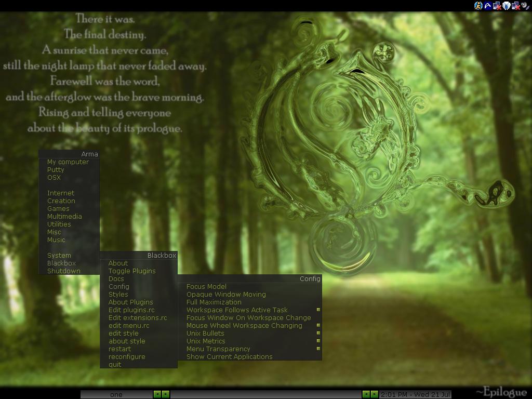Click previous workspace arrow beside 'one' label
532x399 pixels.
pos(157,394)
